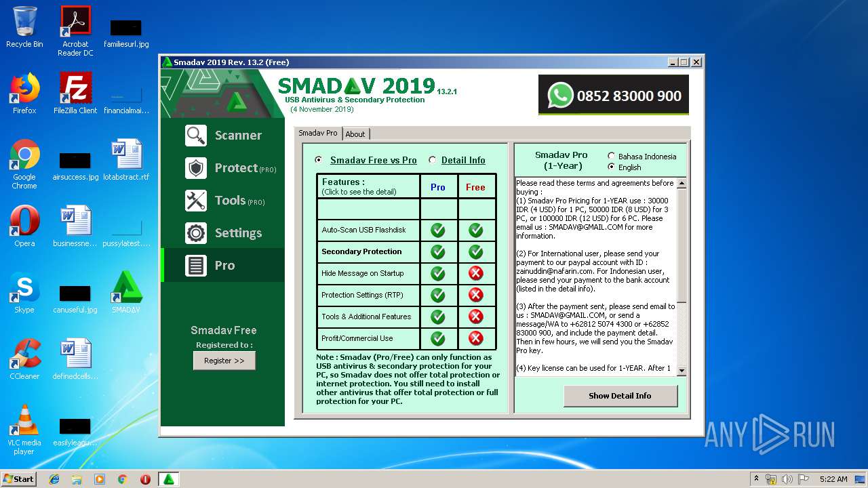Open CCleaner desktop shortcut
This screenshot has height=488, width=868.
(x=24, y=359)
